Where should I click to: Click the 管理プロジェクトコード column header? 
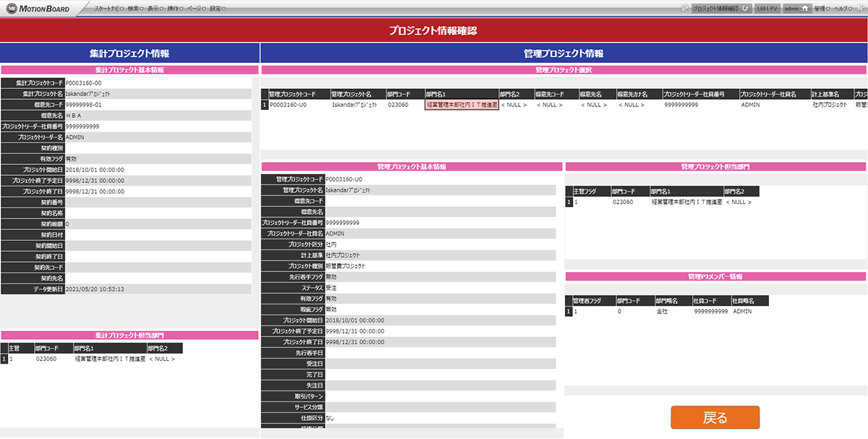298,94
